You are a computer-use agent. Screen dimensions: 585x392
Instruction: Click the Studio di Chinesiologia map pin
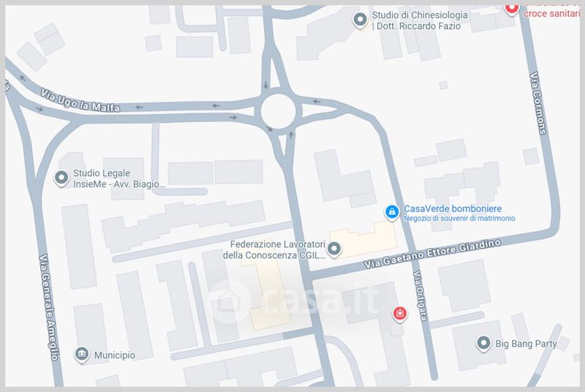[x=360, y=20]
